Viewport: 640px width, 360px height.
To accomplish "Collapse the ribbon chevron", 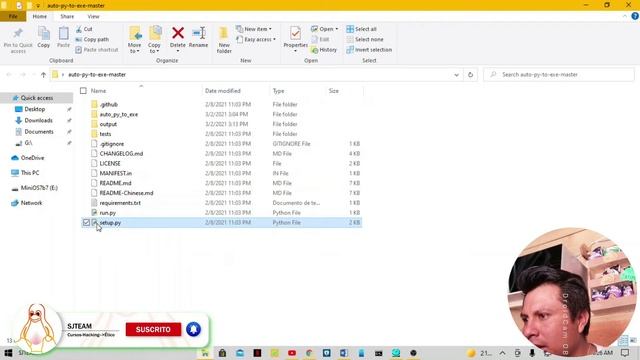I will [624, 16].
